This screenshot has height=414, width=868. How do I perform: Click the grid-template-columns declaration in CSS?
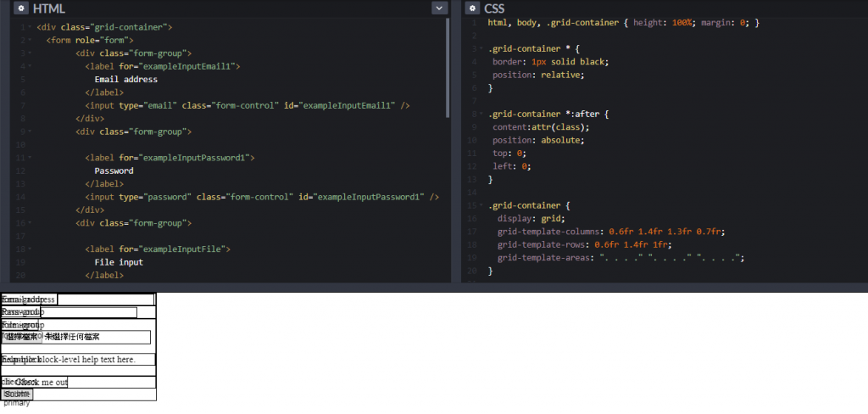click(x=611, y=232)
